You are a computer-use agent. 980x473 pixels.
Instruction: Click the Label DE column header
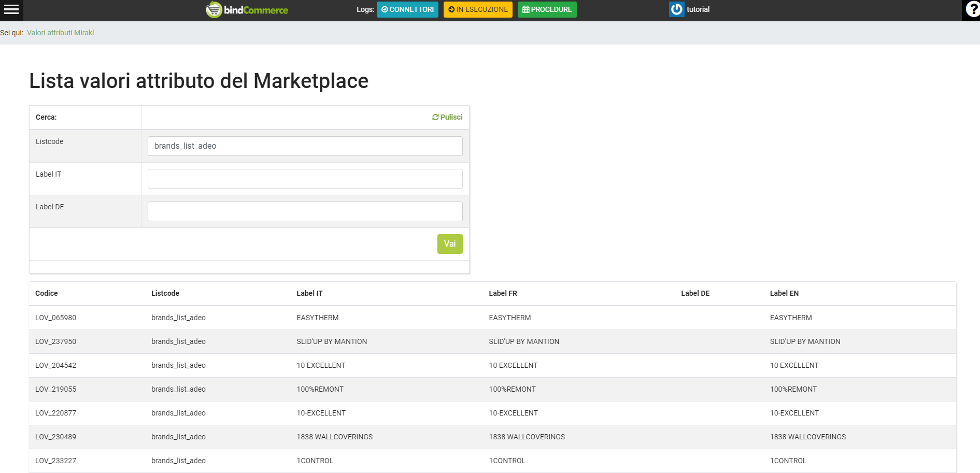click(x=695, y=293)
